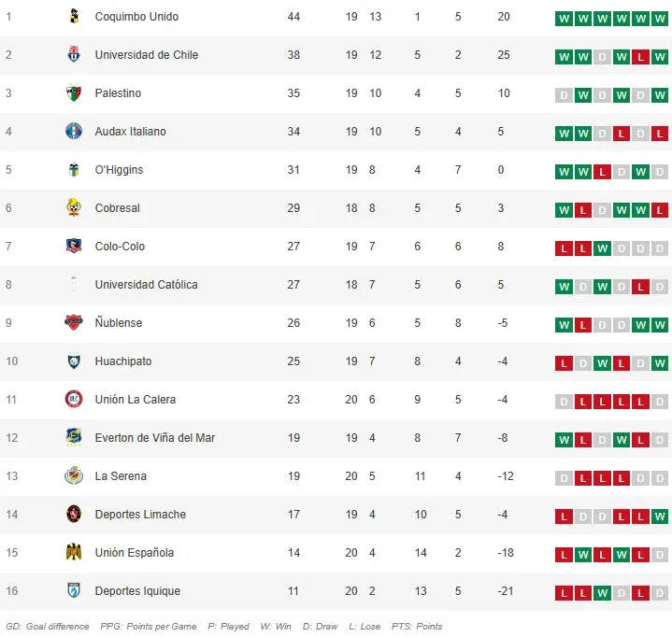Open the Deportes Limache team page

[140, 515]
